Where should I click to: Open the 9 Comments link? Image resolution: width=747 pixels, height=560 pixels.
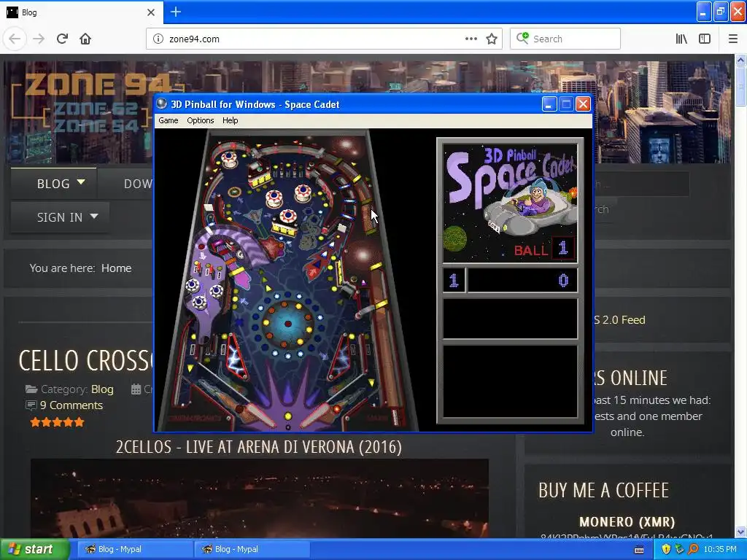click(71, 405)
